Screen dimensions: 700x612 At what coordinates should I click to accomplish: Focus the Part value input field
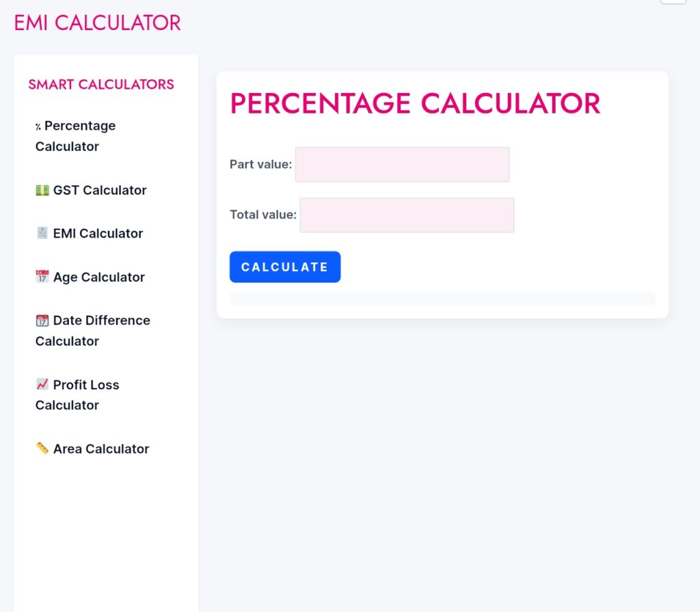(x=402, y=165)
